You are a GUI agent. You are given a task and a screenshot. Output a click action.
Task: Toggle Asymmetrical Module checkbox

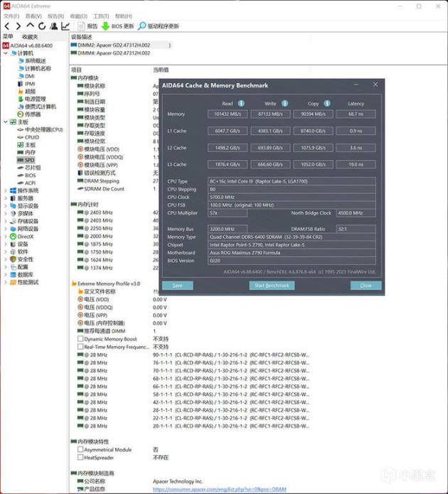pyautogui.click(x=80, y=449)
